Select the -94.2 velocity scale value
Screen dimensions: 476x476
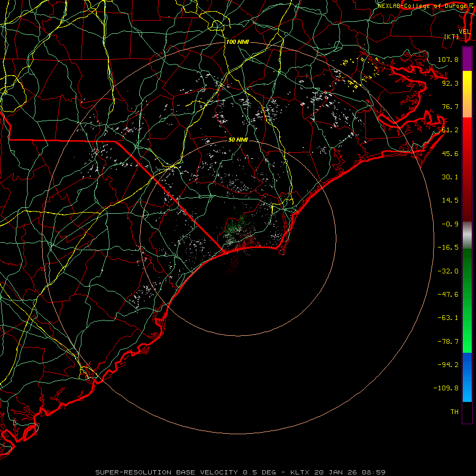448,365
